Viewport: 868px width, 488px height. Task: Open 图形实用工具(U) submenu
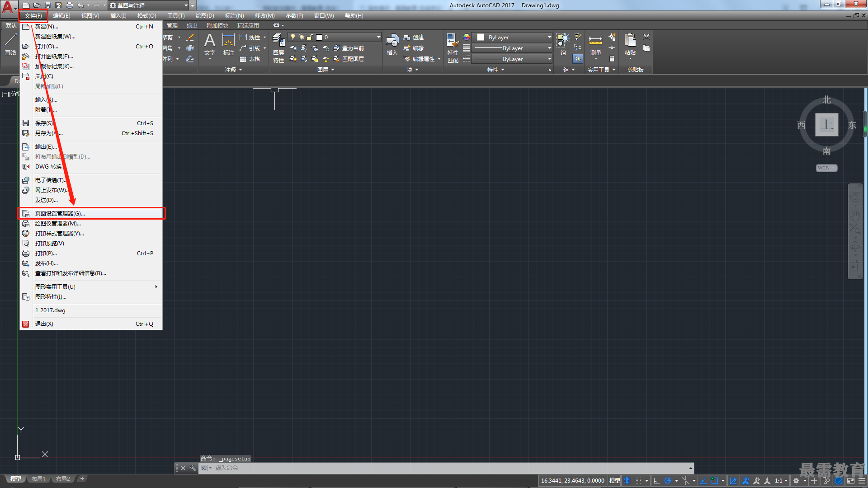91,286
